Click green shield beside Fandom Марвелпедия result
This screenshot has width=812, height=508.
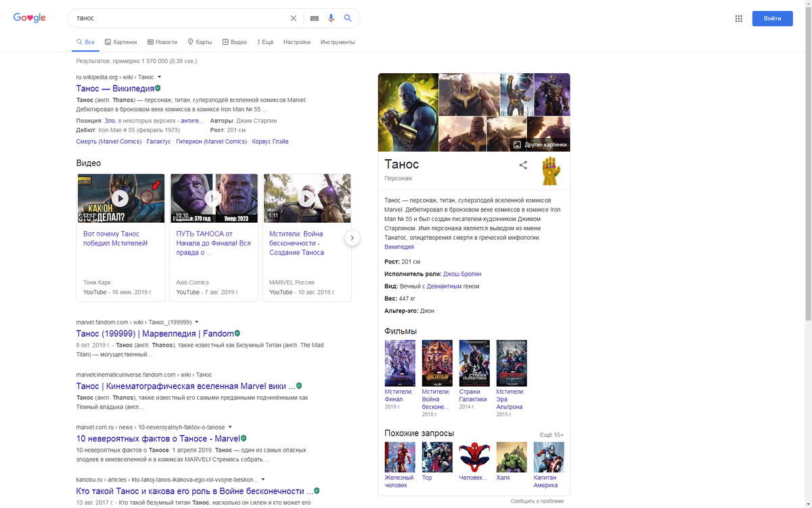238,333
